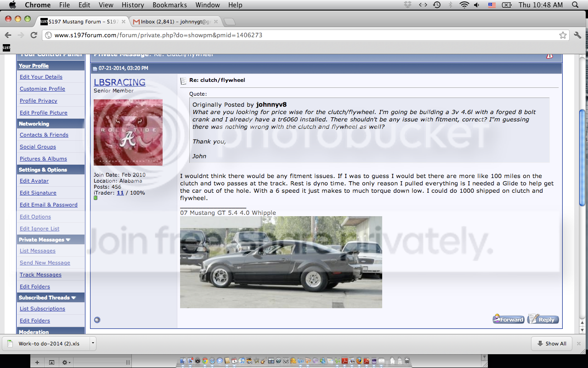This screenshot has height=368, width=588.
Task: Bookmark page with star icon
Action: (x=563, y=35)
